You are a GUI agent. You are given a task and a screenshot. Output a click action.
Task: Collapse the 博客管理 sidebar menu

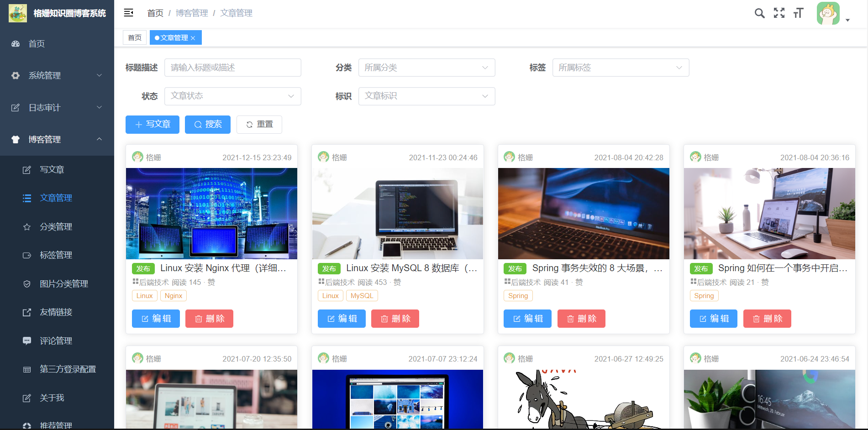tap(57, 140)
